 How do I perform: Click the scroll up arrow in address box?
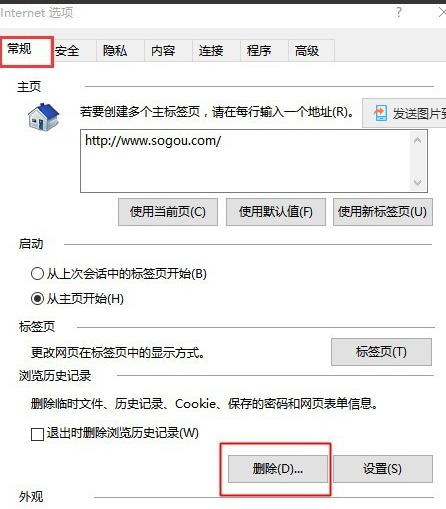(x=417, y=141)
